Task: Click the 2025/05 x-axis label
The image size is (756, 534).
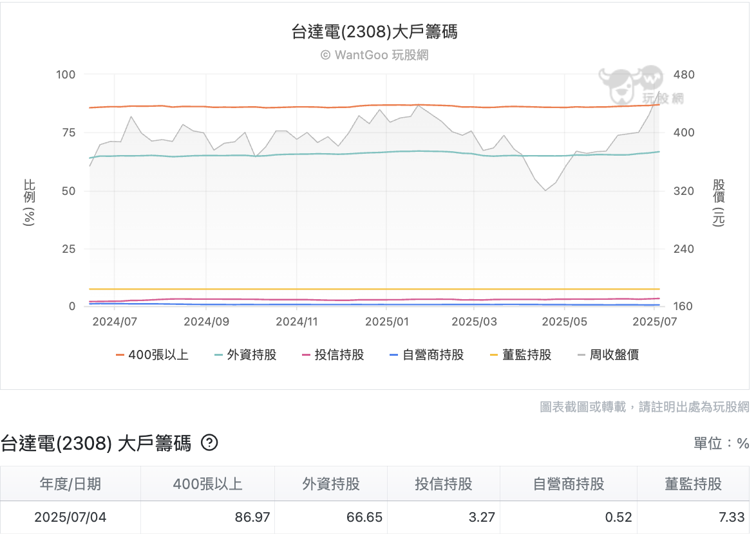Action: [565, 322]
